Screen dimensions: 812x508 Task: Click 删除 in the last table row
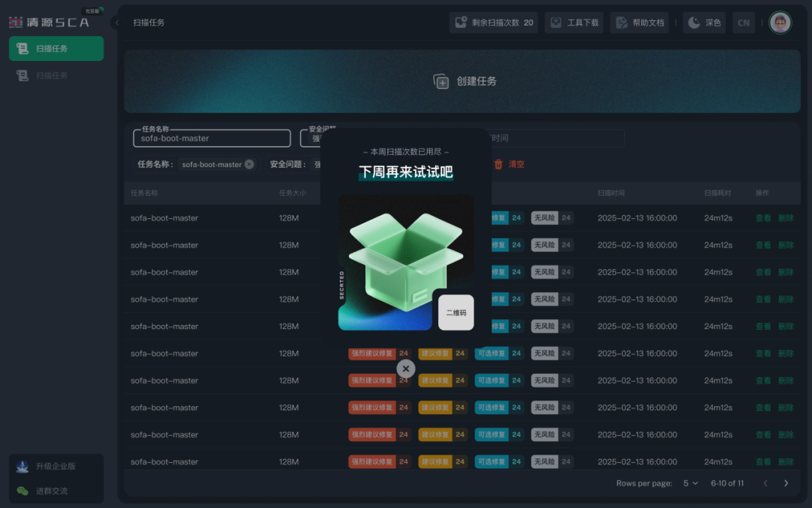(x=786, y=461)
